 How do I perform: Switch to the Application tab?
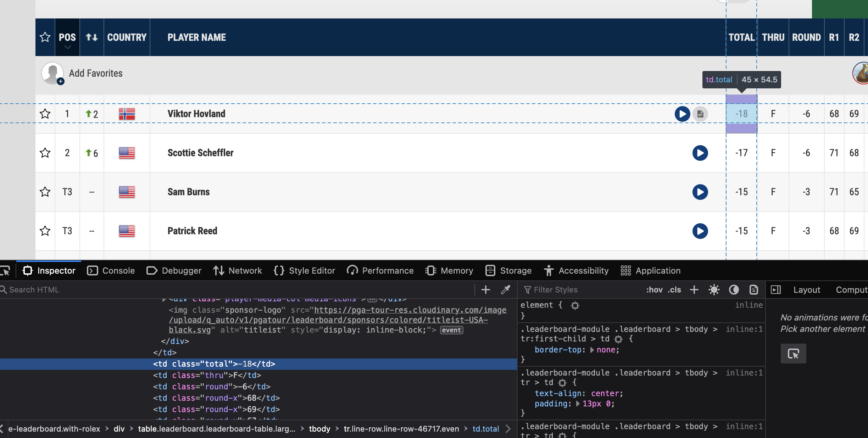(651, 271)
